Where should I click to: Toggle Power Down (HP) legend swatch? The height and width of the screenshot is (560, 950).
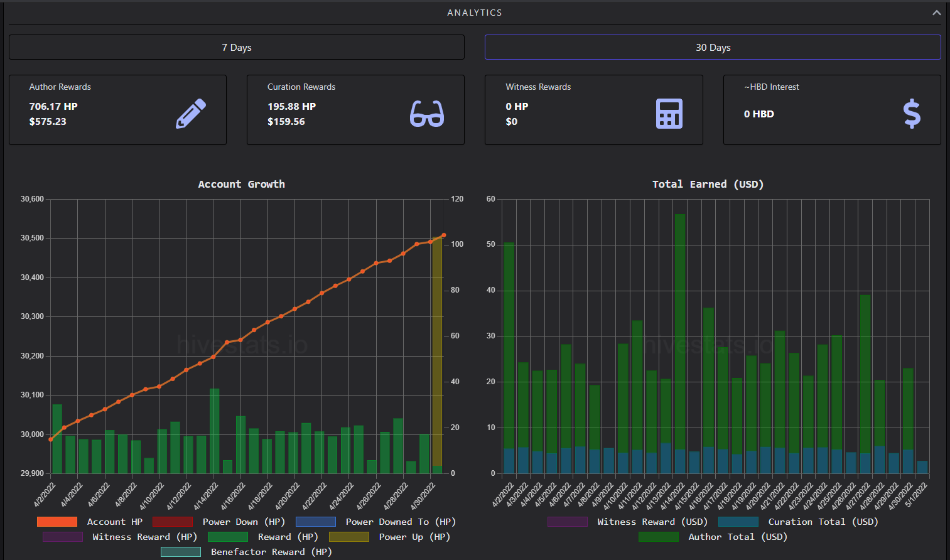(x=173, y=522)
